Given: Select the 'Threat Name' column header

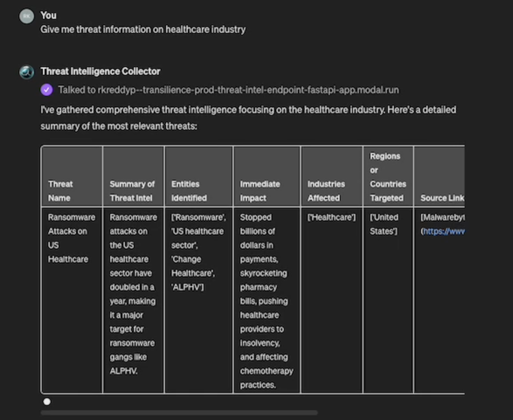Looking at the screenshot, I should [x=72, y=176].
